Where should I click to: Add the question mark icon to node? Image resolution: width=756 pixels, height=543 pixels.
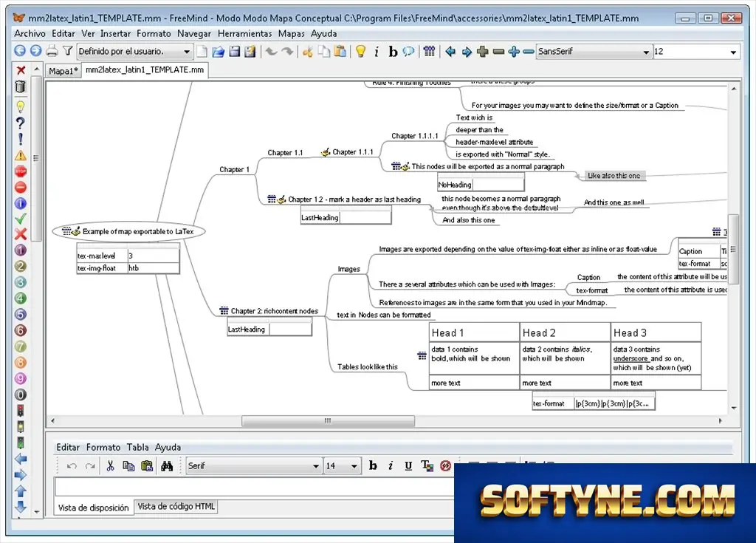[x=20, y=123]
